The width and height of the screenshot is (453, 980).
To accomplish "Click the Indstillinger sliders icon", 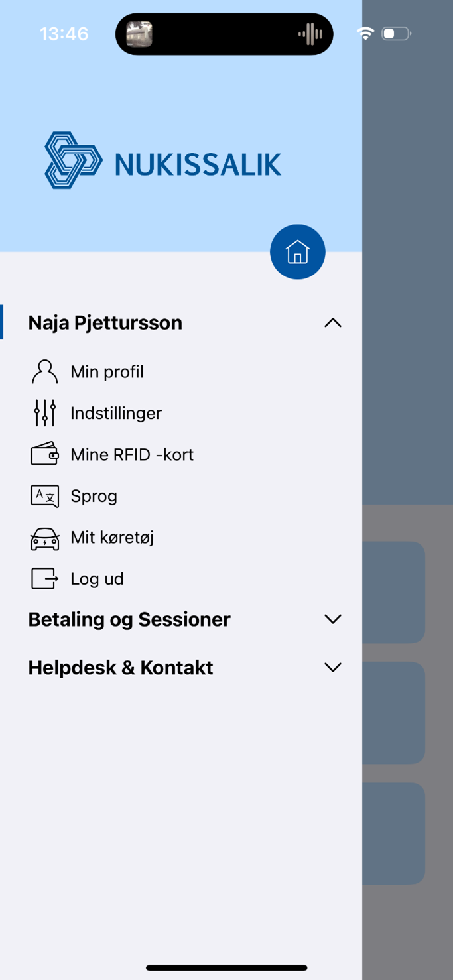I will pos(44,413).
